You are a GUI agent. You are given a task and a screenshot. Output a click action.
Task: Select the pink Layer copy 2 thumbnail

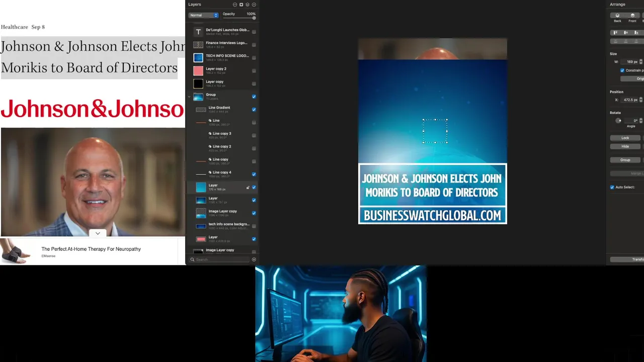(198, 71)
